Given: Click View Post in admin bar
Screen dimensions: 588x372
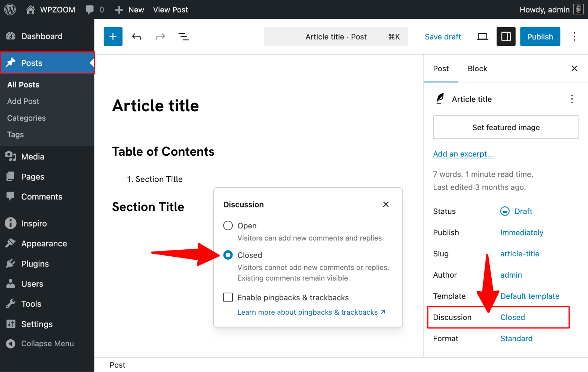Looking at the screenshot, I should [171, 10].
